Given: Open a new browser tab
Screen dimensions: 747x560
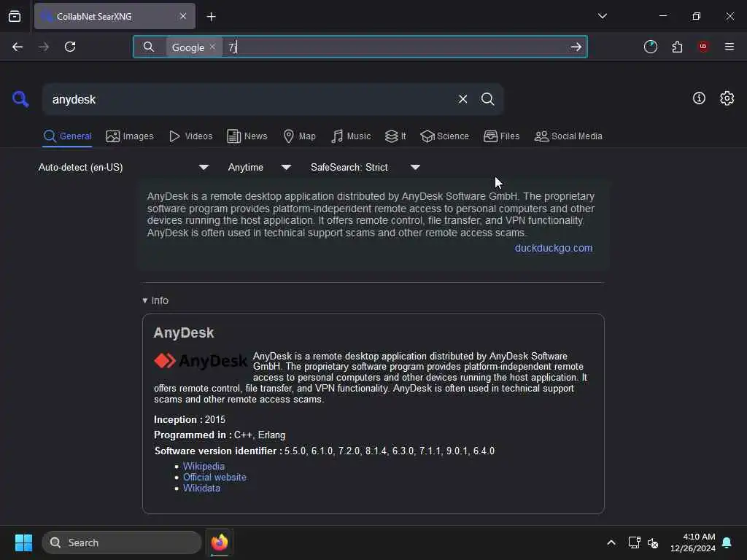Looking at the screenshot, I should [x=211, y=17].
